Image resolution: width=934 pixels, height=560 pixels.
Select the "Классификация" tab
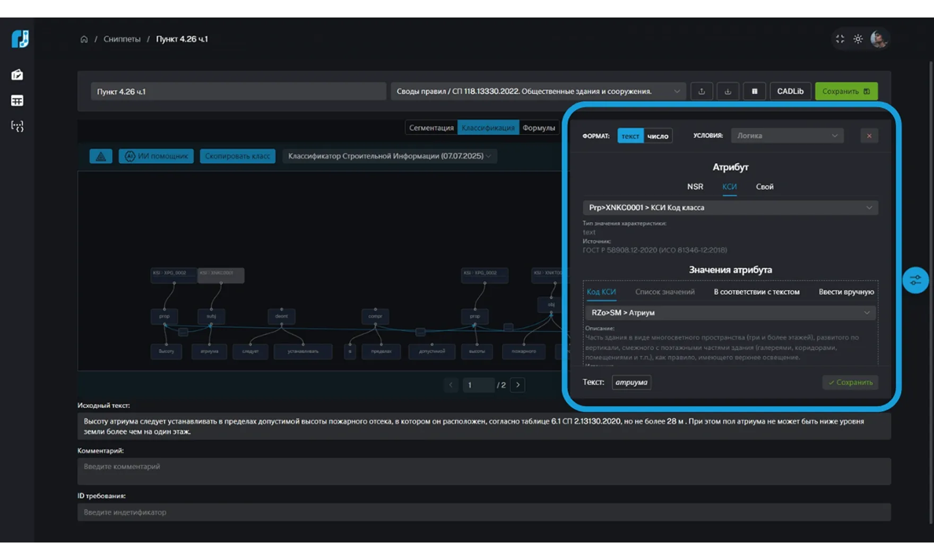(x=488, y=128)
